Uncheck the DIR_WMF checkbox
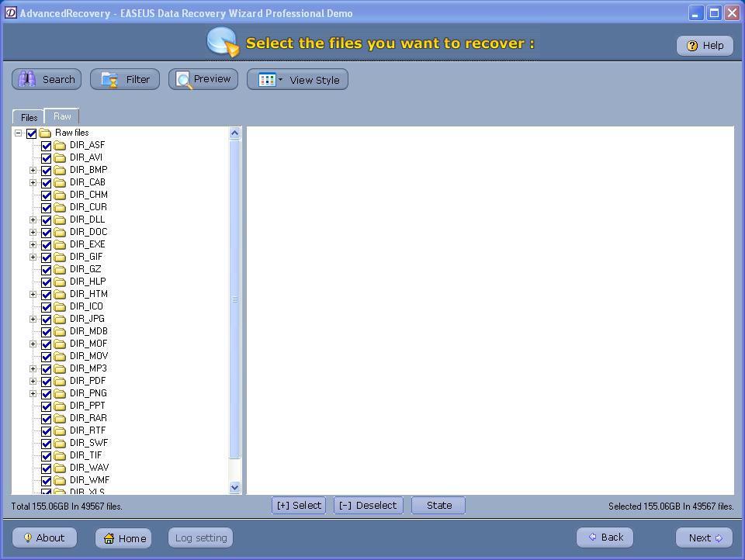This screenshot has width=745, height=560. coord(46,481)
